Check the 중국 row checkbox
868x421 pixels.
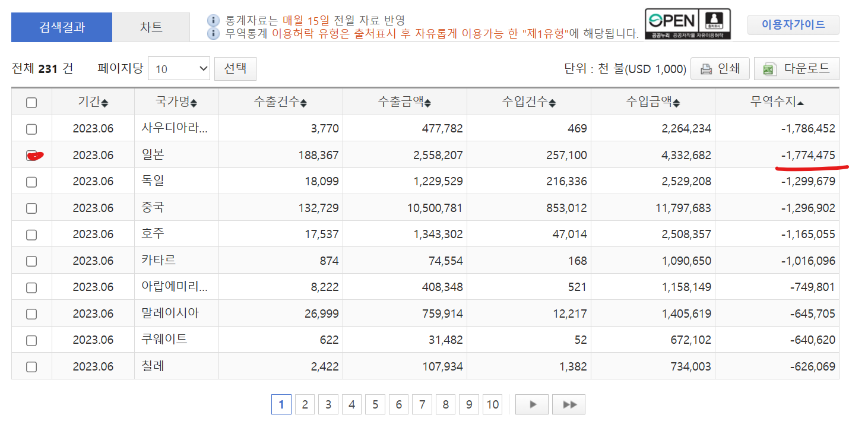[x=31, y=208]
